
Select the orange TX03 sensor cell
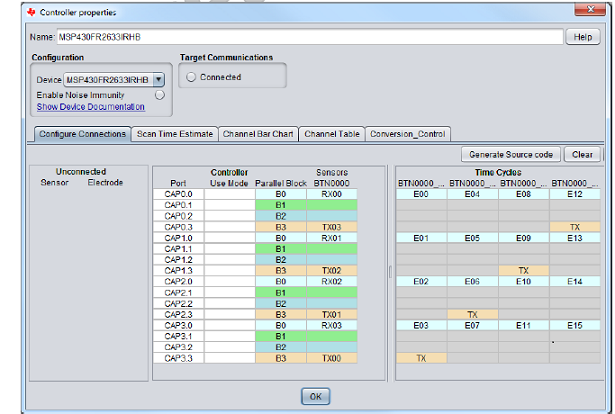pyautogui.click(x=332, y=227)
